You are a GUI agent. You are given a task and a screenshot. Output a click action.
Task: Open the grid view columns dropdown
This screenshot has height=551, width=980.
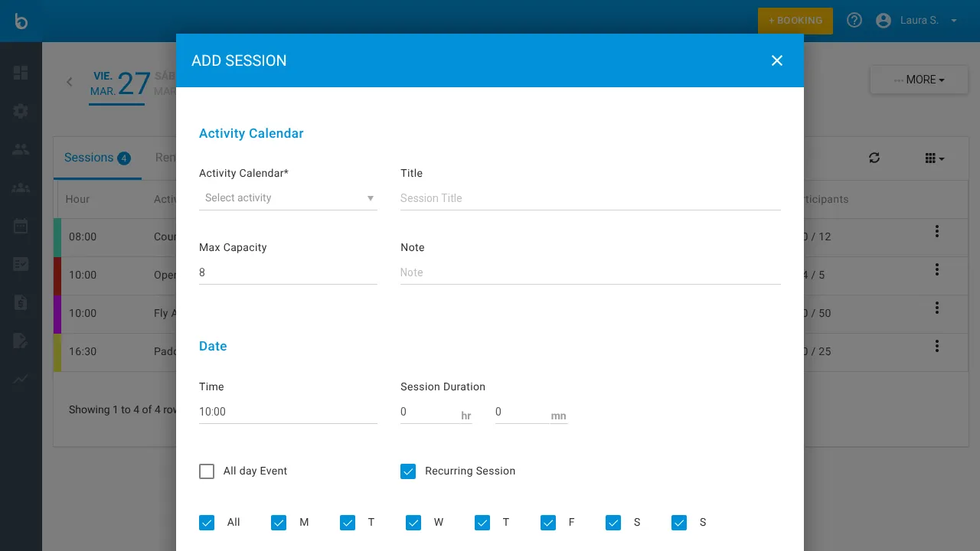pos(934,158)
